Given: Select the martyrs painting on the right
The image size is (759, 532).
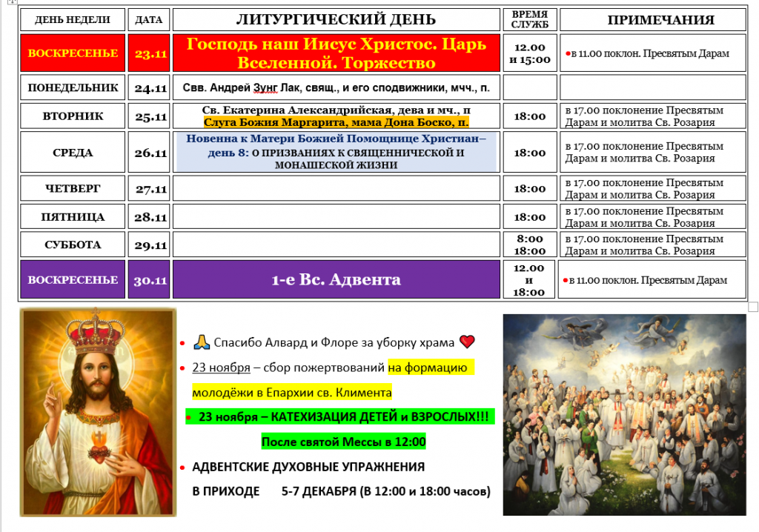Looking at the screenshot, I should [x=625, y=414].
